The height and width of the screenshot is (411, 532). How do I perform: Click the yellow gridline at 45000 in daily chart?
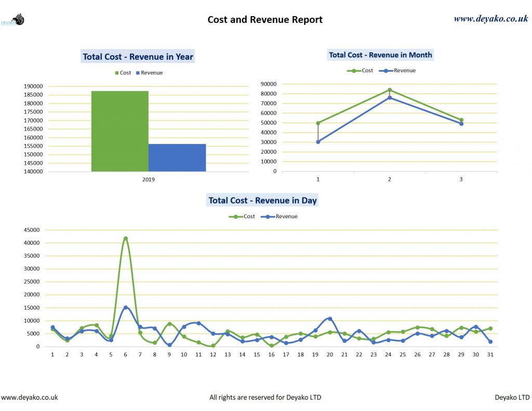[260, 229]
